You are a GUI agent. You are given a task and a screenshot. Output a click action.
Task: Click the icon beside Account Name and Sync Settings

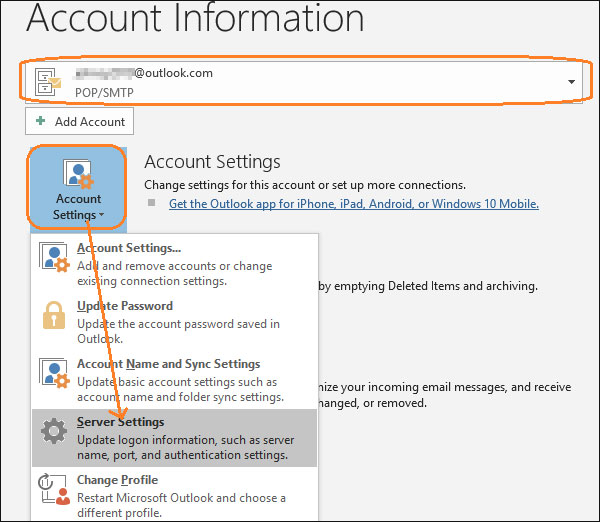coord(54,373)
